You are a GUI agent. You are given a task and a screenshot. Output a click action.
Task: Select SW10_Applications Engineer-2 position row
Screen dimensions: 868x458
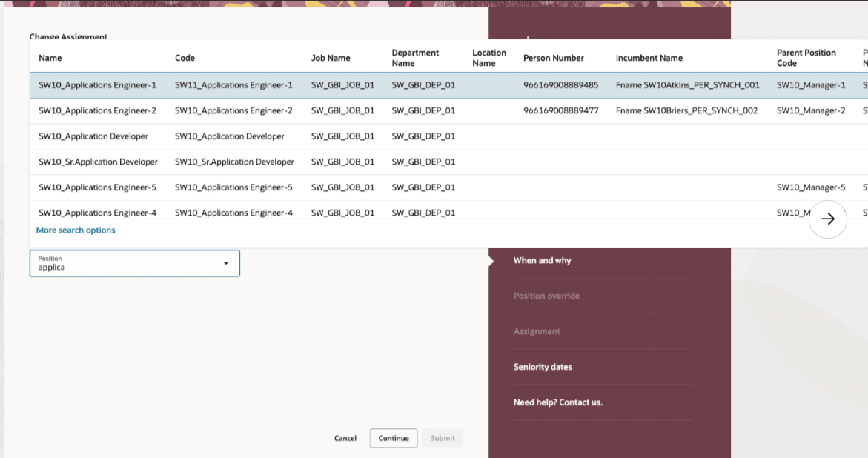point(449,110)
